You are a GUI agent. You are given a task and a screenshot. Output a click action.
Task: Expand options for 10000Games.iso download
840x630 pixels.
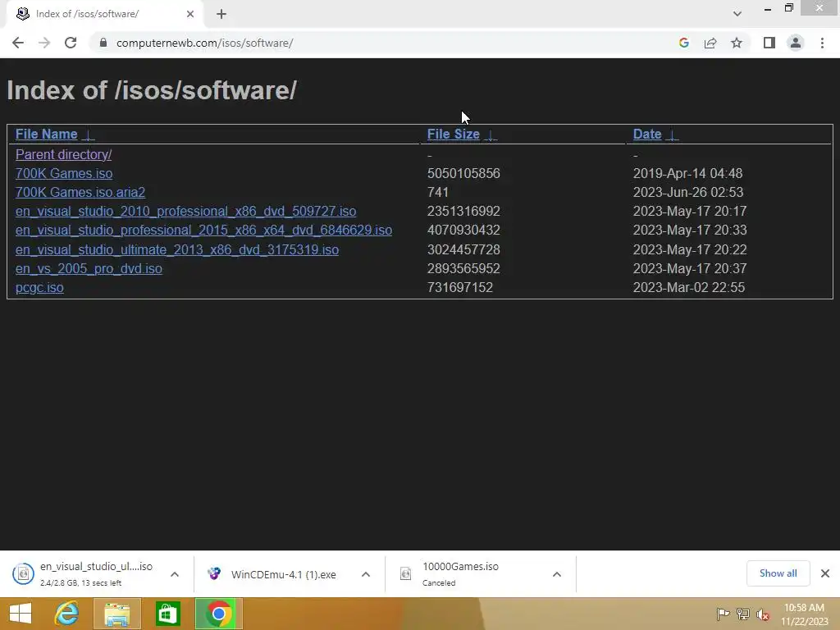click(557, 574)
